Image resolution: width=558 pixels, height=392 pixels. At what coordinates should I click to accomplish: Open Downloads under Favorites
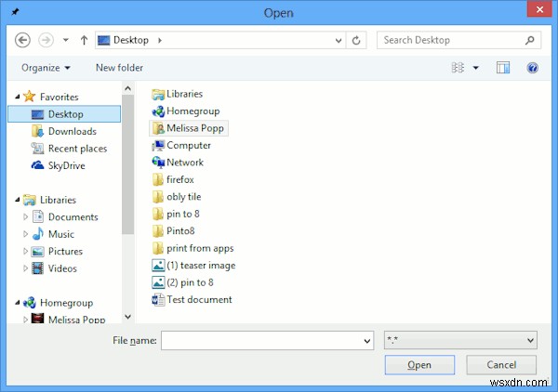tap(73, 131)
